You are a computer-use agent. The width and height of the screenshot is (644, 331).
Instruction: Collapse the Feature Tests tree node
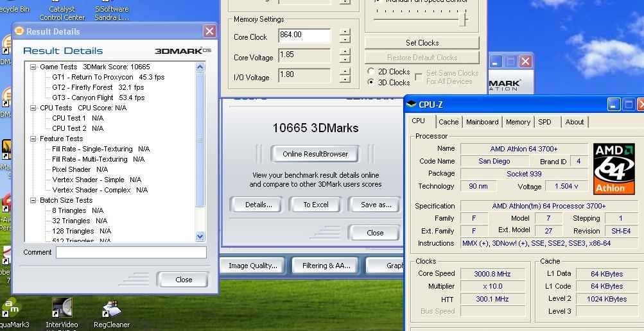[x=33, y=139]
